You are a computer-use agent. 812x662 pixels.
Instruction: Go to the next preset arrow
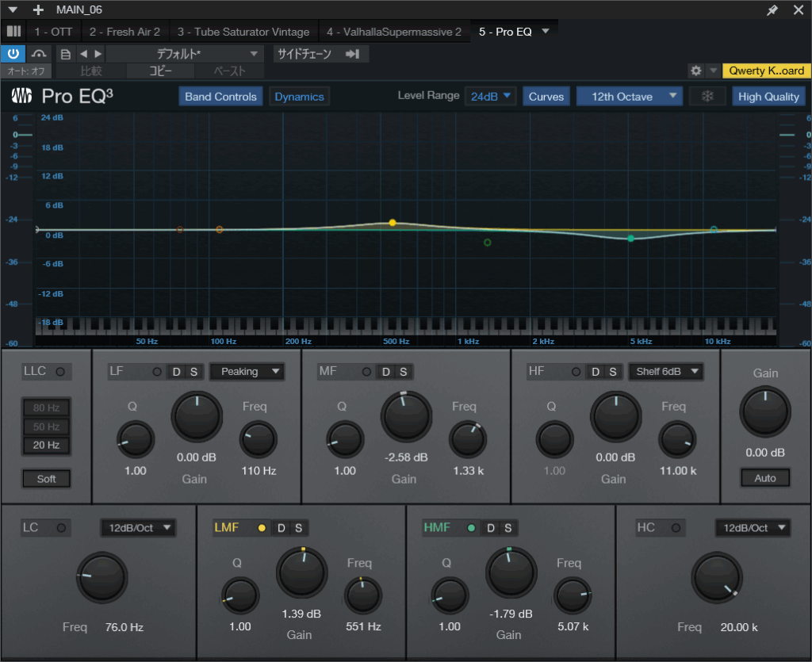click(x=98, y=54)
